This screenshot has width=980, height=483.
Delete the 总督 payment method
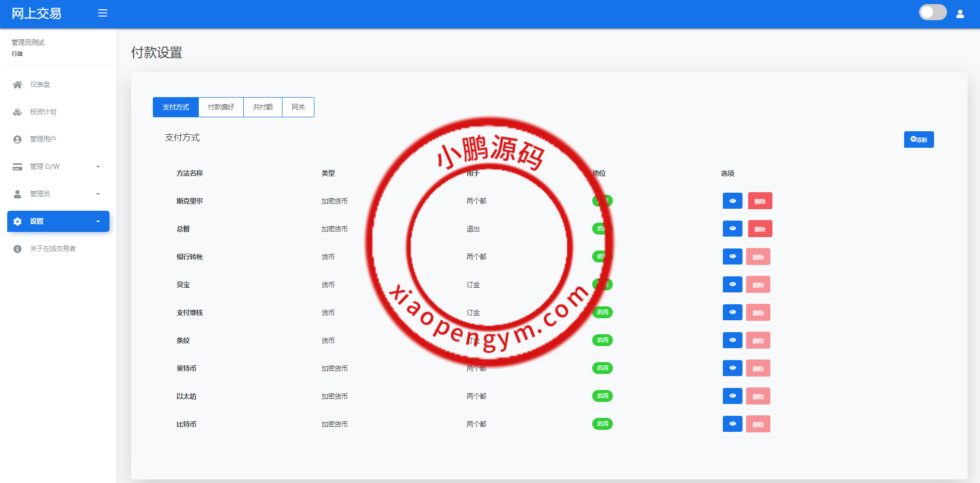(x=760, y=229)
